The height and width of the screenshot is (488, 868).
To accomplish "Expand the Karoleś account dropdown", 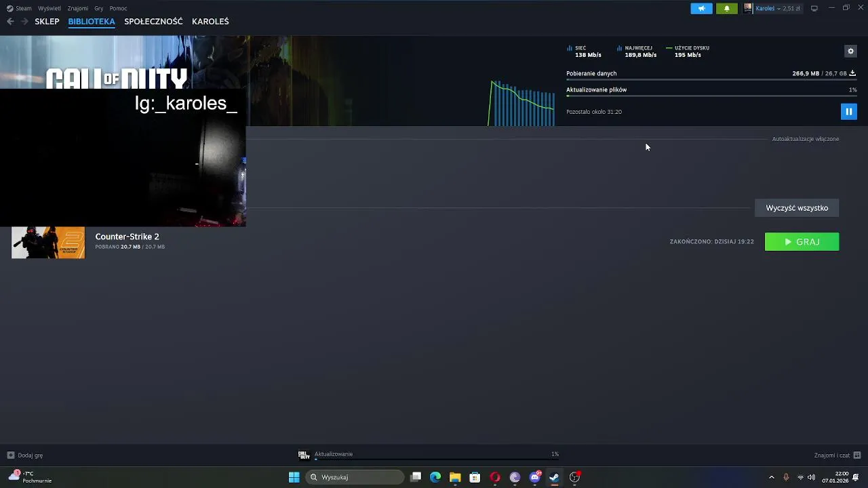I will [778, 8].
